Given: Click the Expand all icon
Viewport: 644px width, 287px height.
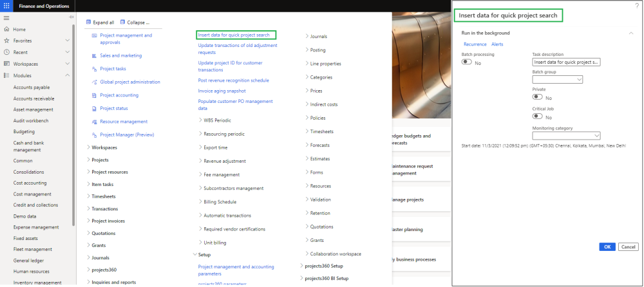Looking at the screenshot, I should click(x=88, y=23).
